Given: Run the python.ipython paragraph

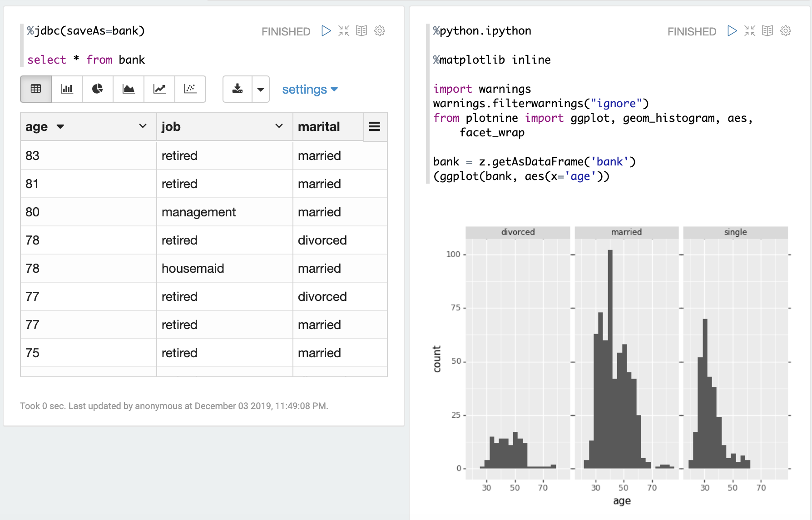Looking at the screenshot, I should [732, 31].
